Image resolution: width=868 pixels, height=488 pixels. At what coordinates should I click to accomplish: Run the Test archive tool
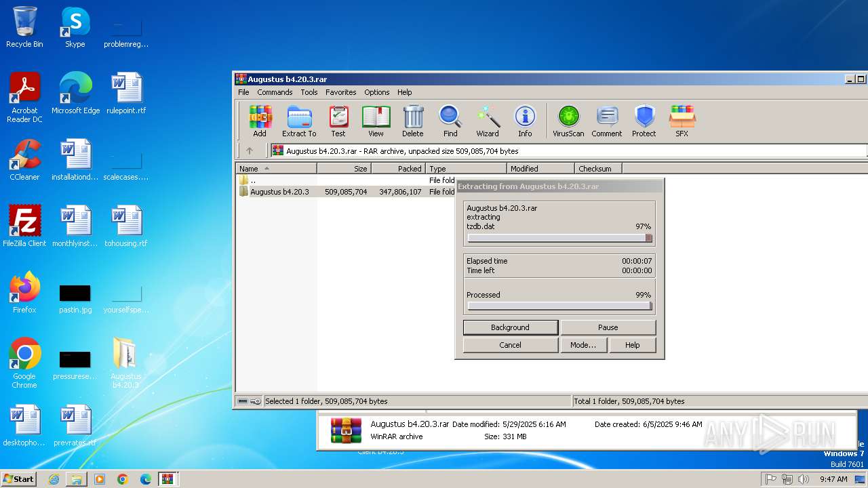coord(338,121)
